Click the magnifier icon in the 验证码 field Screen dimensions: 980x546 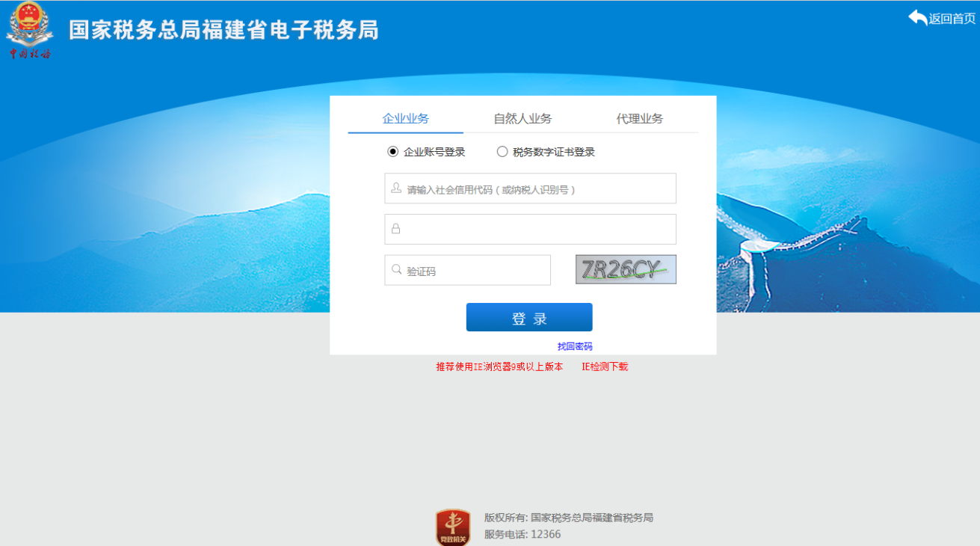click(396, 270)
